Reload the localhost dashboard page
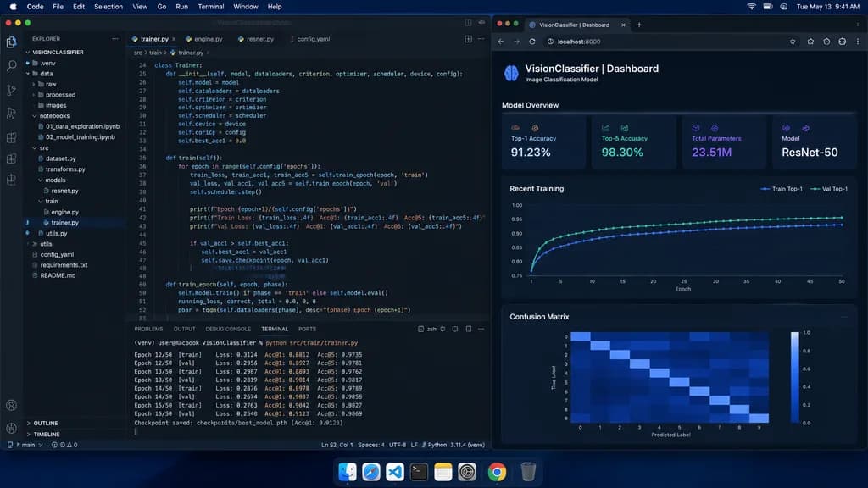The image size is (868, 488). pos(532,42)
